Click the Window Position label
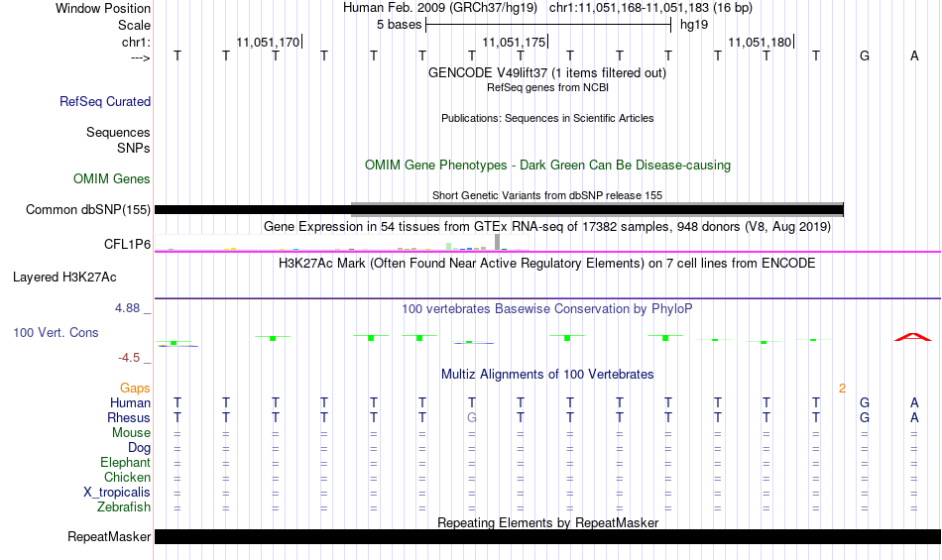 tap(103, 8)
